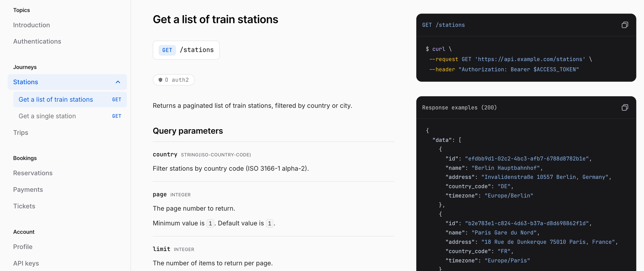The height and width of the screenshot is (271, 644).
Task: Collapse the Stations section chevron
Action: point(118,82)
